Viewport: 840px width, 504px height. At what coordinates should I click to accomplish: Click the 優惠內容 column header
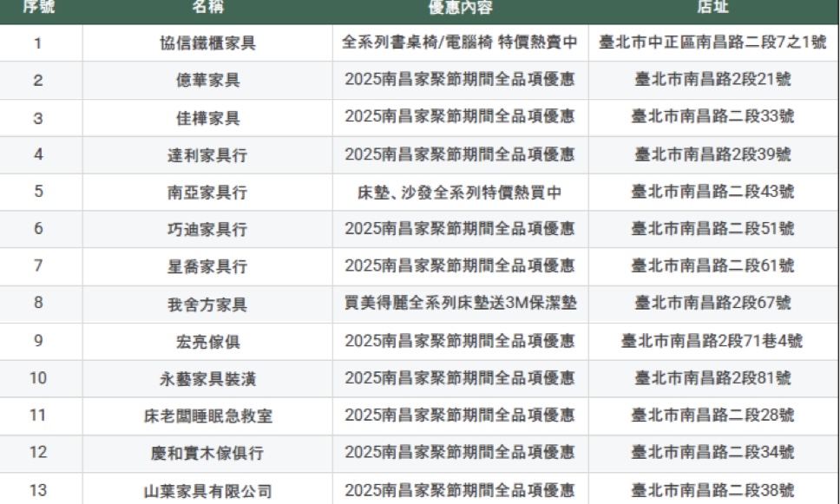pyautogui.click(x=460, y=8)
